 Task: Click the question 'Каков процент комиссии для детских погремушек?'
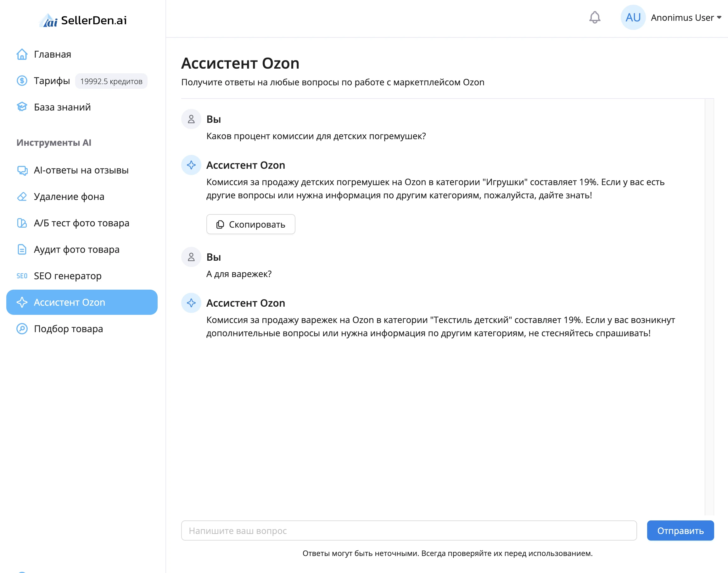click(316, 136)
